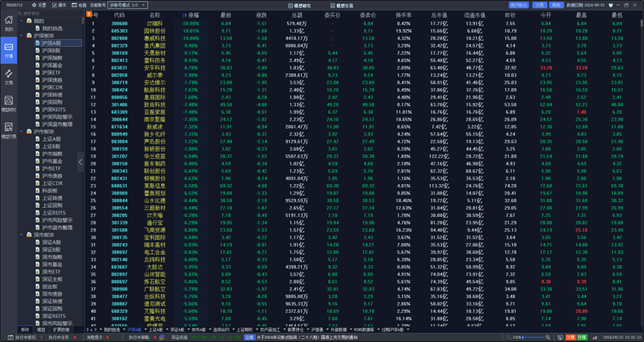
Task: Click stock code 871634
Action: coord(119,127)
